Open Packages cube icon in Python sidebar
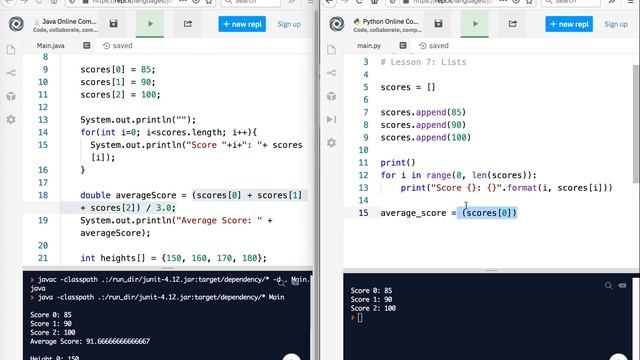Screen dimensions: 640x360 coord(331,96)
